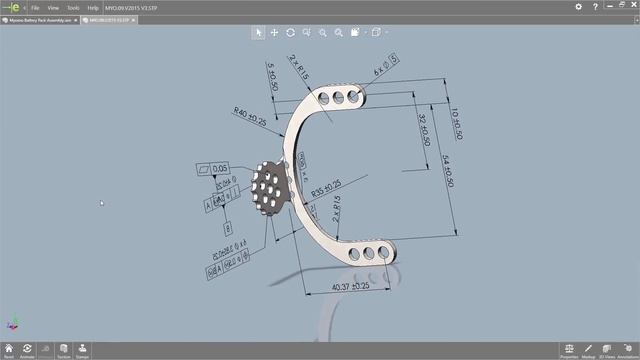Open the Properties panel
Image resolution: width=640 pixels, height=360 pixels.
[x=569, y=351]
